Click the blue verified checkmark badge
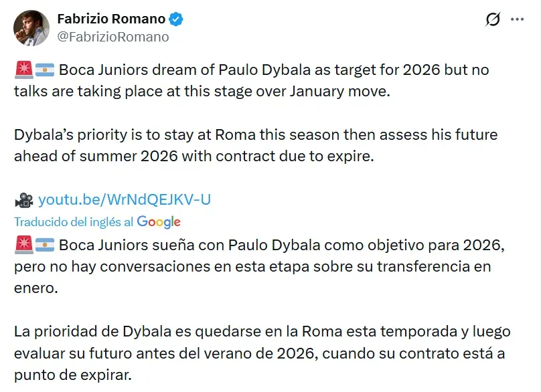Screen dimensions: 541x392 click(x=175, y=19)
